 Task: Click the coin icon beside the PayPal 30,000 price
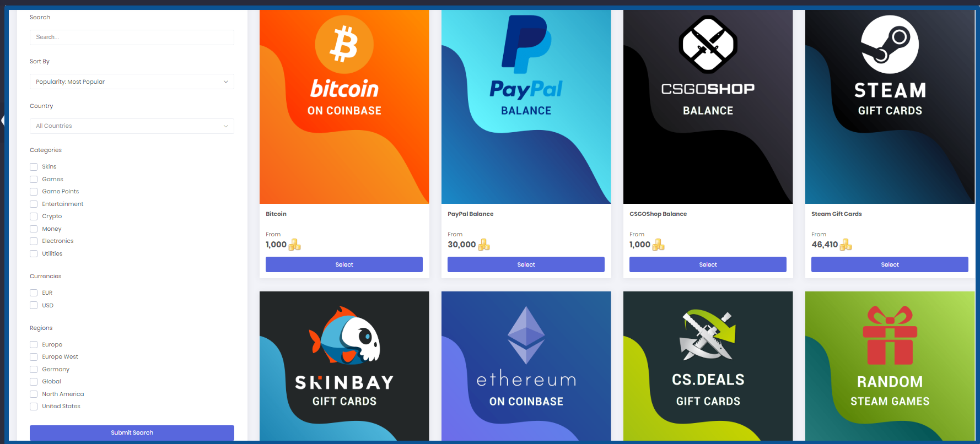click(484, 245)
